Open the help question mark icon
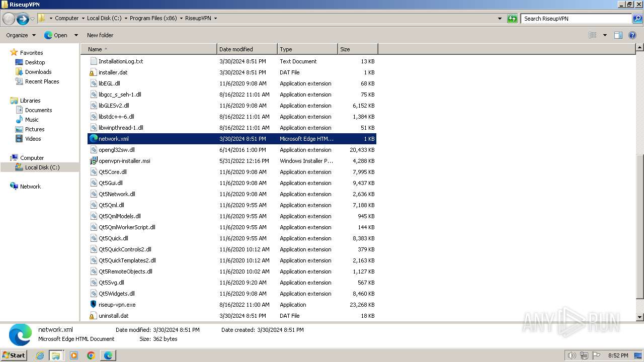 (633, 35)
